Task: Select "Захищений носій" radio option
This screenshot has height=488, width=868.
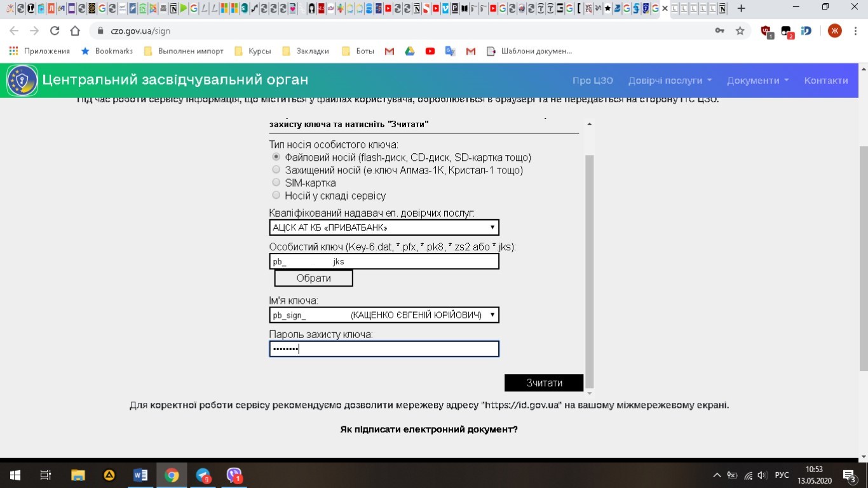Action: [276, 170]
